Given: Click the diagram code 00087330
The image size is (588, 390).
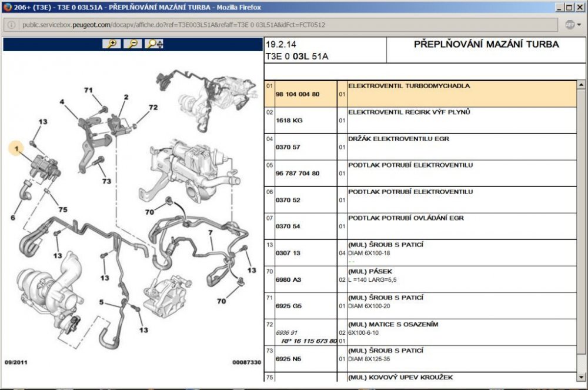Looking at the screenshot, I should click(246, 362).
